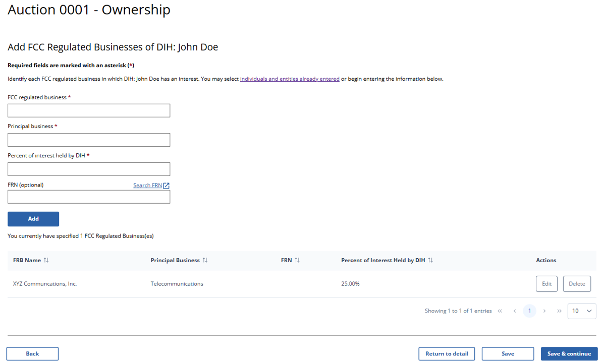
Task: Click the Search FRN external link icon
Action: (x=167, y=186)
